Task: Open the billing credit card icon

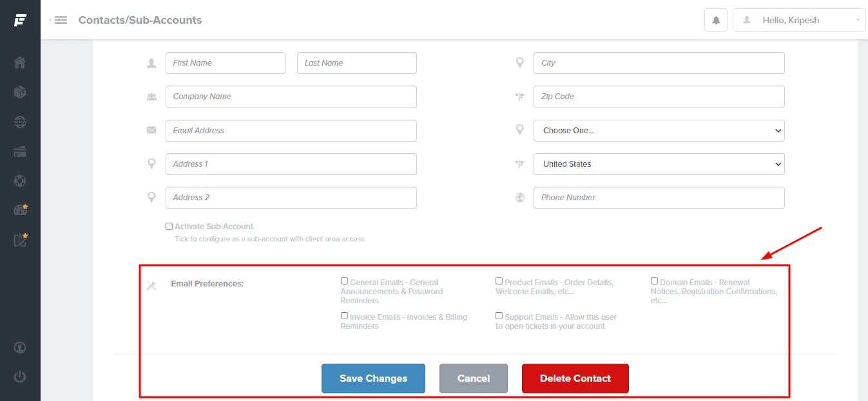Action: tap(20, 152)
